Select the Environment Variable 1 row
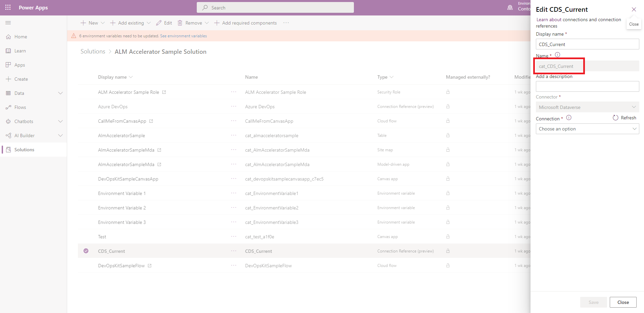644x313 pixels. coord(122,193)
